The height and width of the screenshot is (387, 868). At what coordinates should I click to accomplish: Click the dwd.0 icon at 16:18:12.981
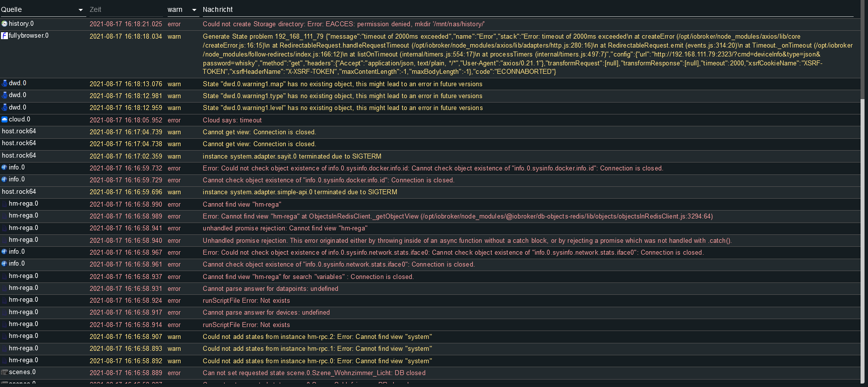(4, 95)
